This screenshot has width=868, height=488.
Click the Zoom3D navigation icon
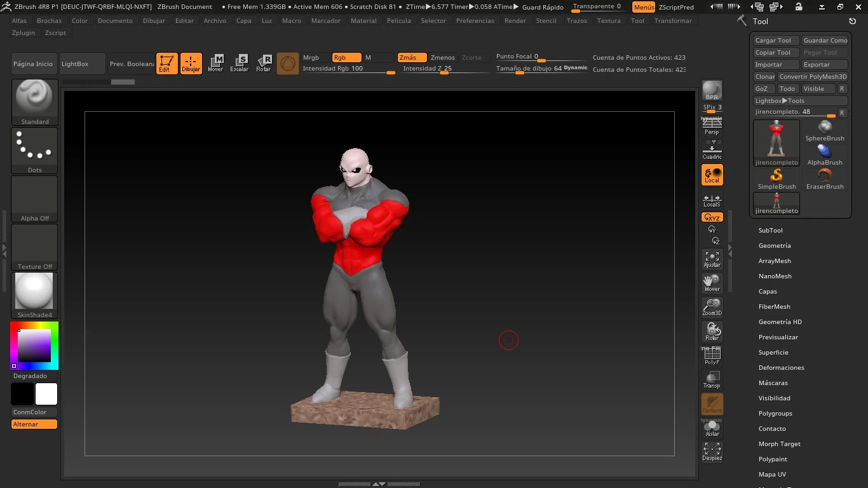pos(712,308)
